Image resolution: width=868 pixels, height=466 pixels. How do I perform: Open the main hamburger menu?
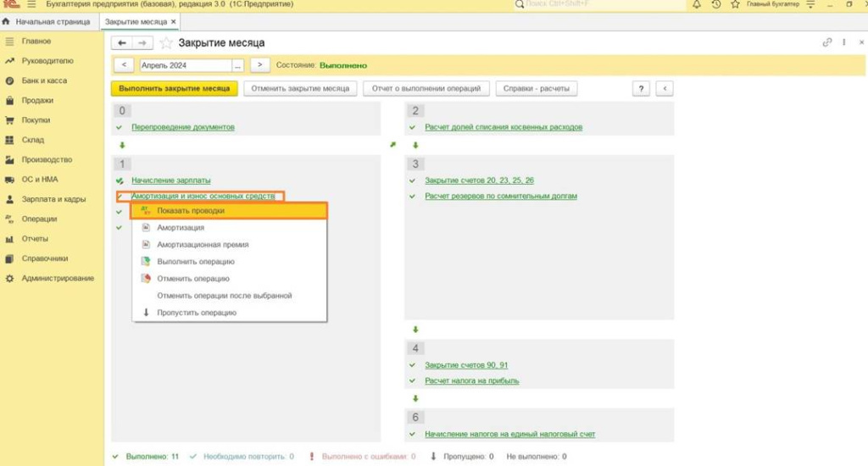pos(32,5)
